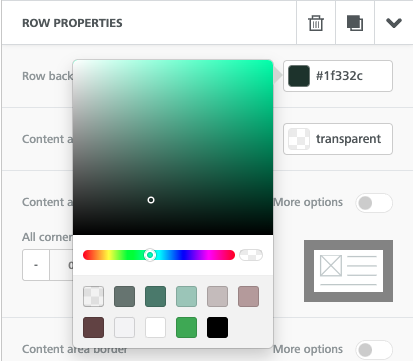Click the saturation picker circle marker
The height and width of the screenshot is (361, 413).
(151, 200)
